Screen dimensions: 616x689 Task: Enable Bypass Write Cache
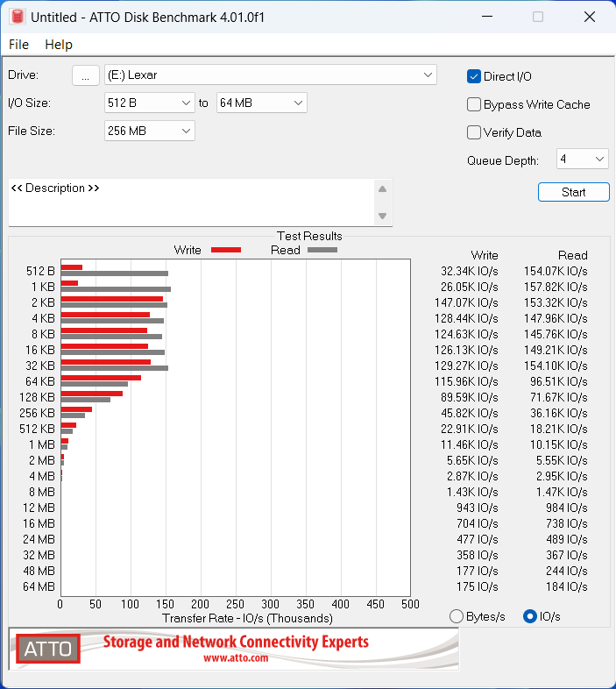click(x=474, y=104)
